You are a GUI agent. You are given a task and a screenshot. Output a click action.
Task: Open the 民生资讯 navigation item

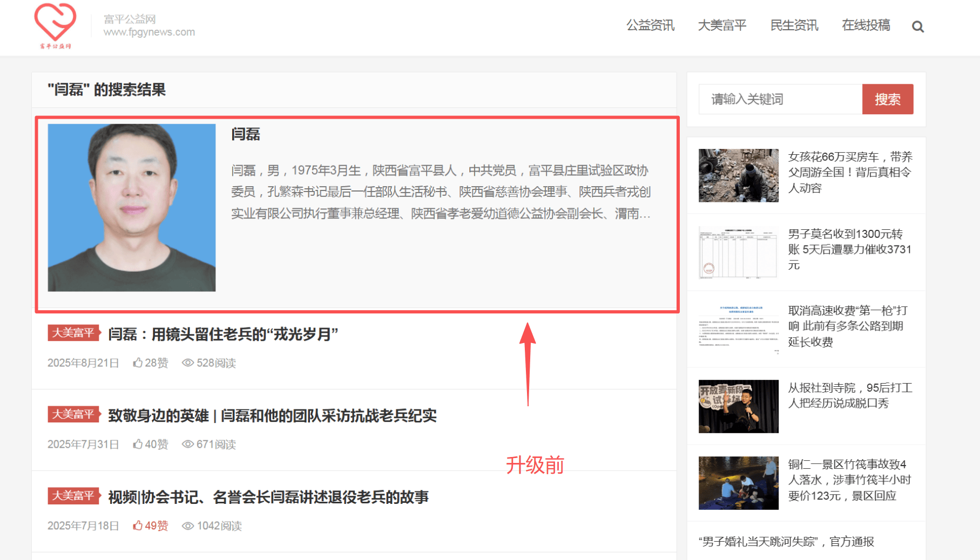(794, 25)
